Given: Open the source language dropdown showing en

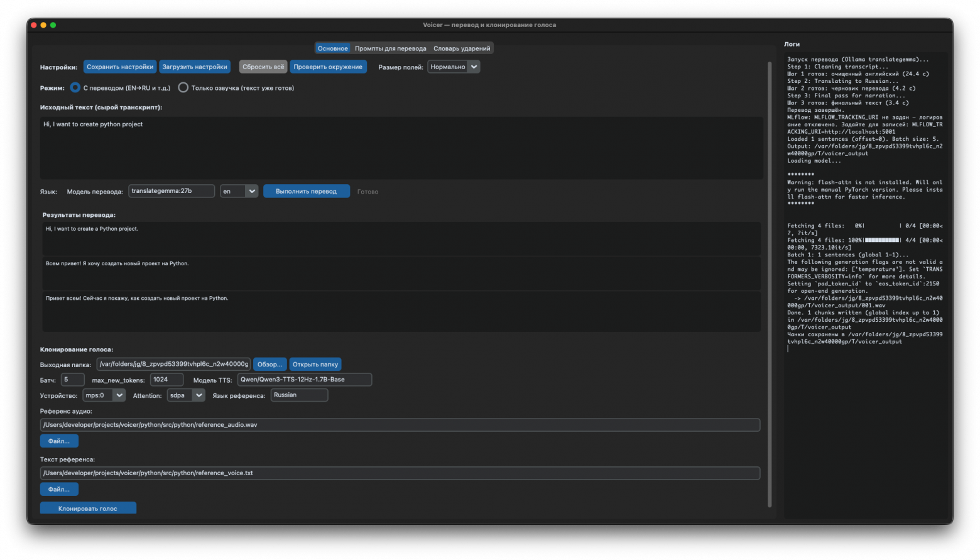Looking at the screenshot, I should pos(239,190).
